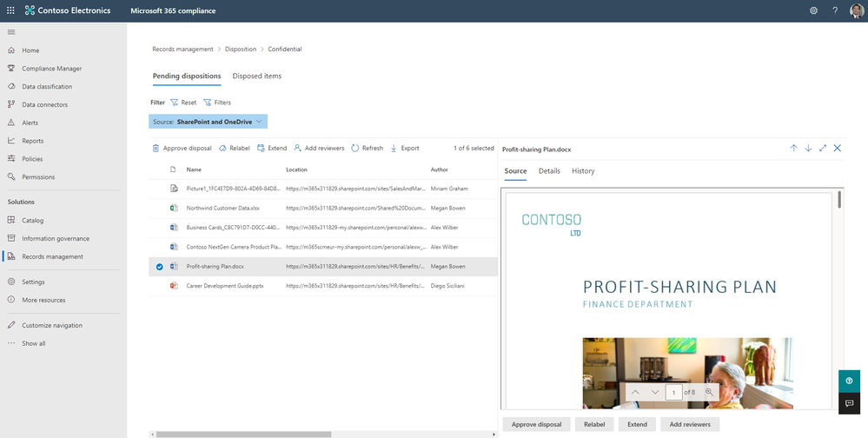Go to Records management breadcrumb
The width and height of the screenshot is (868, 438).
[182, 50]
